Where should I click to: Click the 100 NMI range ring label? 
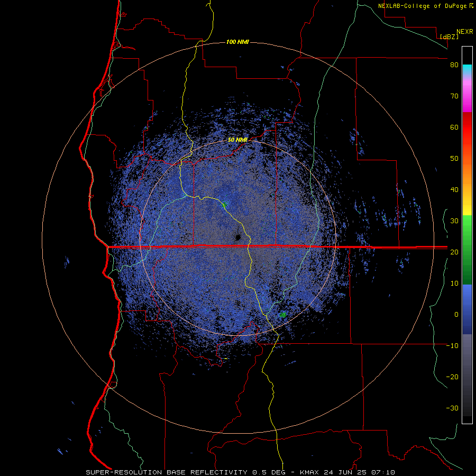[237, 42]
